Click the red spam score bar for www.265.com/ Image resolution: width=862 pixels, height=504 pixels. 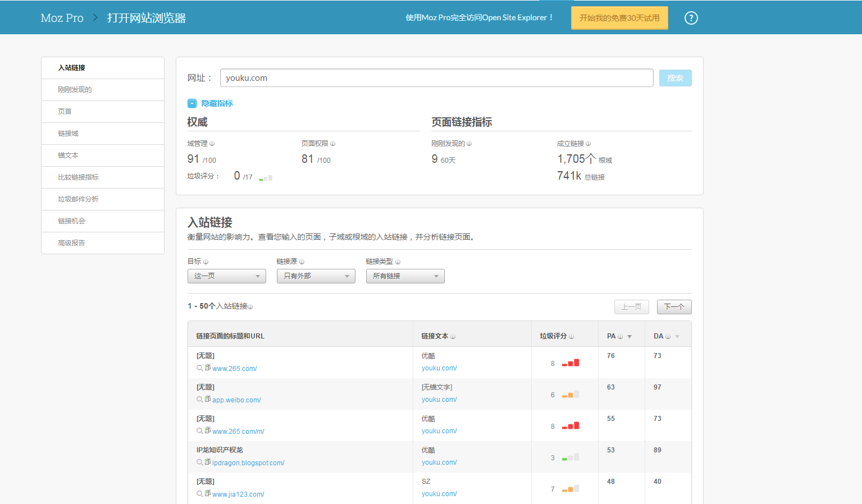(571, 363)
